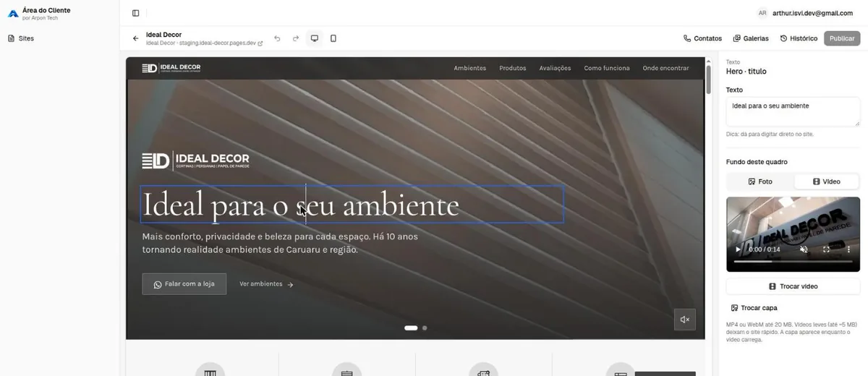
Task: Open Galerias
Action: pos(751,38)
